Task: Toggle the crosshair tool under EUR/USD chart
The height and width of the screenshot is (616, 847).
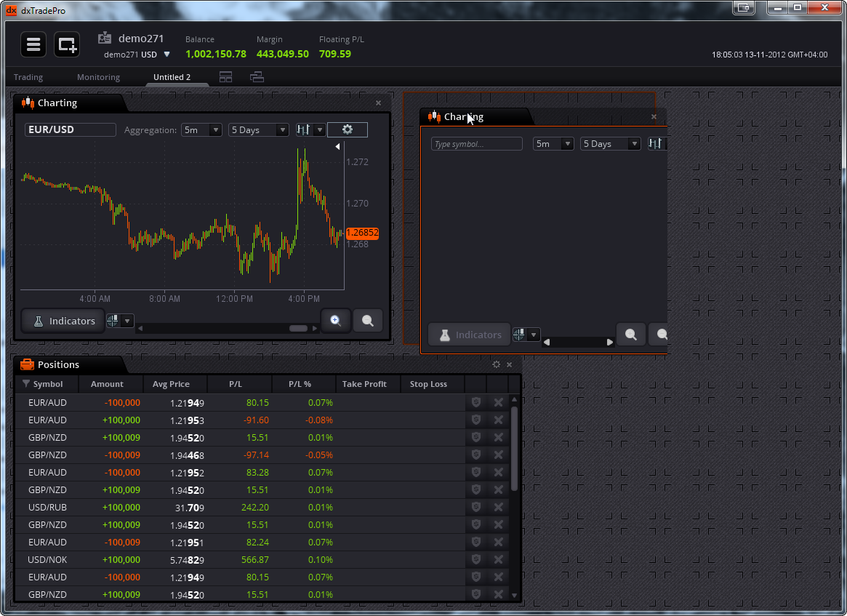Action: tap(115, 321)
